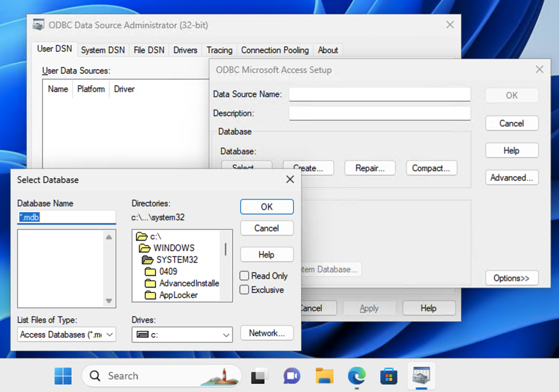The height and width of the screenshot is (392, 559).
Task: Select the 0409 folder in Directories
Action: point(168,271)
